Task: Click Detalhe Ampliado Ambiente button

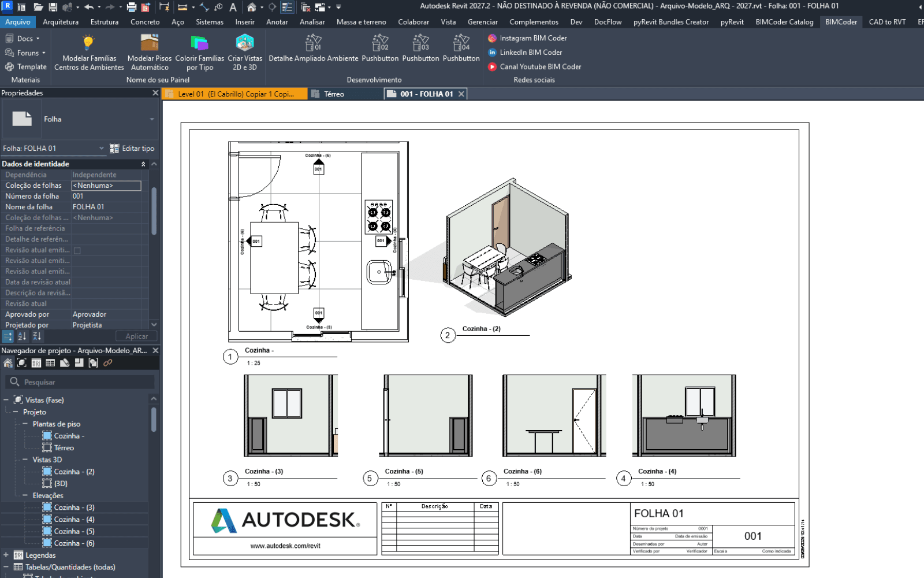Action: click(x=314, y=48)
